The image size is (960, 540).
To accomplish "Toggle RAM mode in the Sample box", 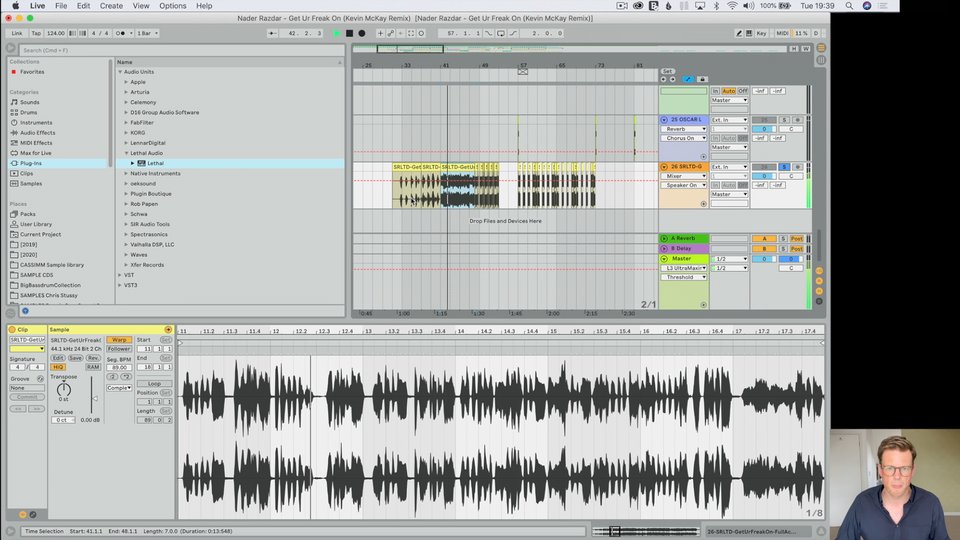I will pos(93,367).
